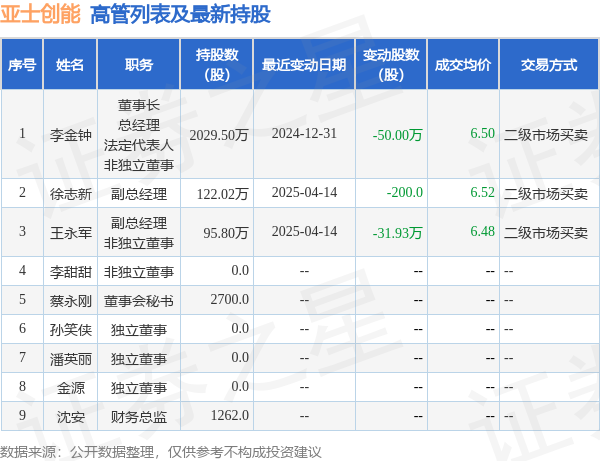
Task: Click holdings value 2700.0
Action: tap(230, 300)
